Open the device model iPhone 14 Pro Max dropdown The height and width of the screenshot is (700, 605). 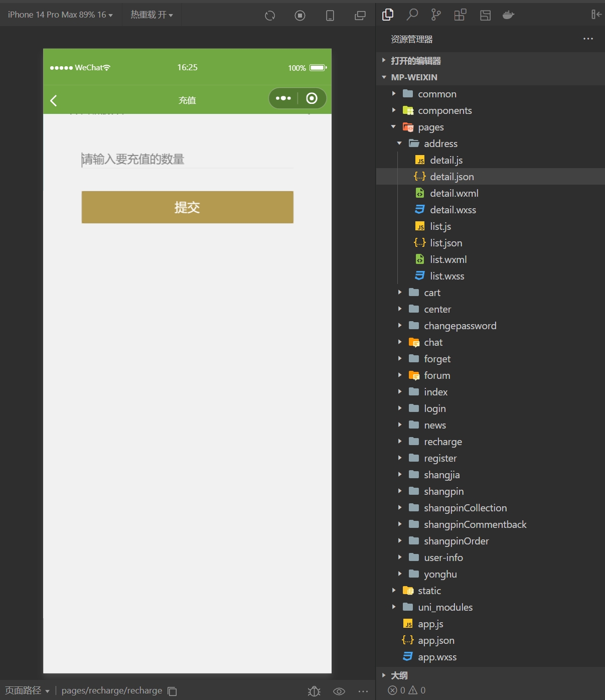point(60,15)
